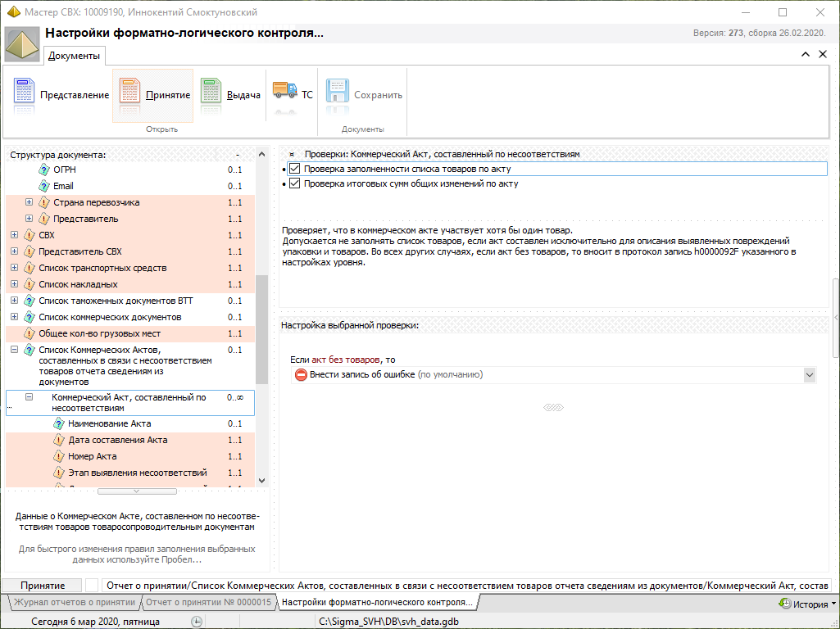Click the date Сегодня 6 мар 2020, пятница
840x629 pixels.
point(95,622)
